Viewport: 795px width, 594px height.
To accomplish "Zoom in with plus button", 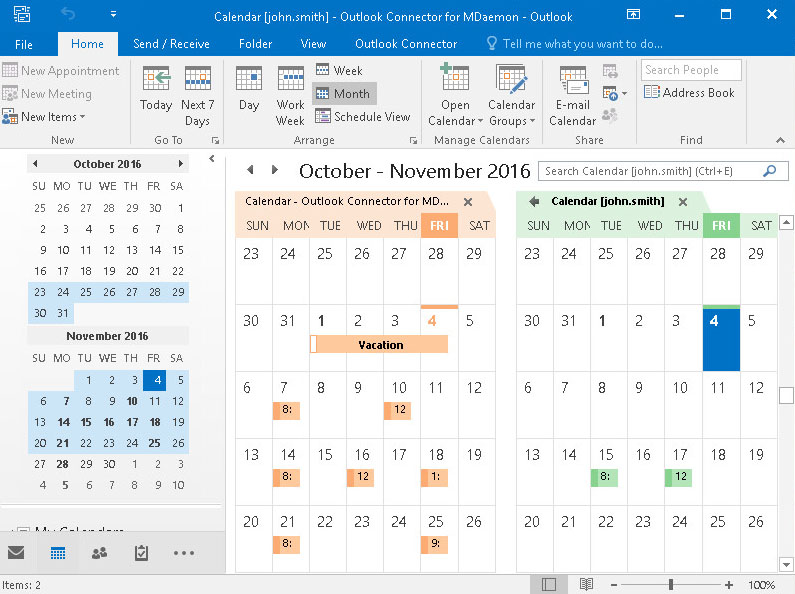I will click(729, 585).
